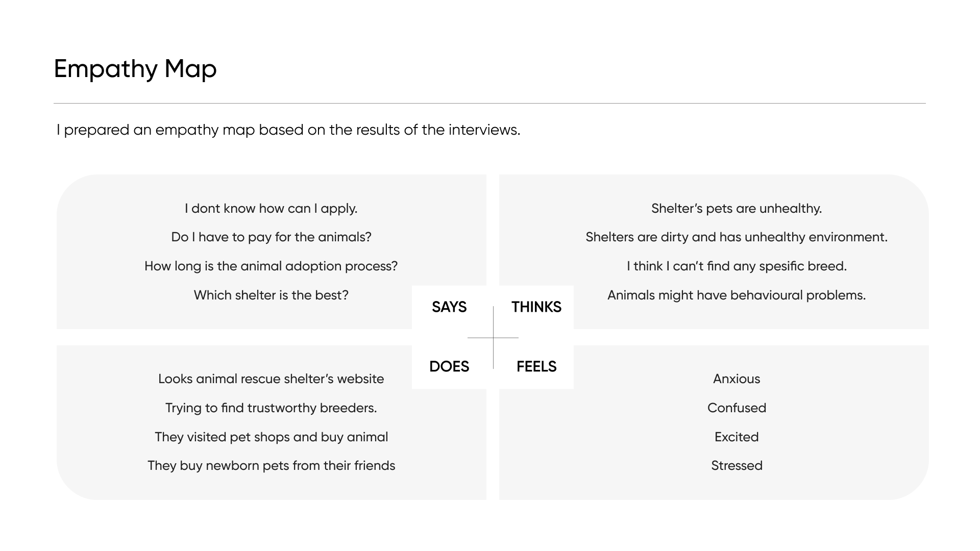This screenshot has width=980, height=551.
Task: Click "They buy newborn pets from their friends"
Action: 271,466
